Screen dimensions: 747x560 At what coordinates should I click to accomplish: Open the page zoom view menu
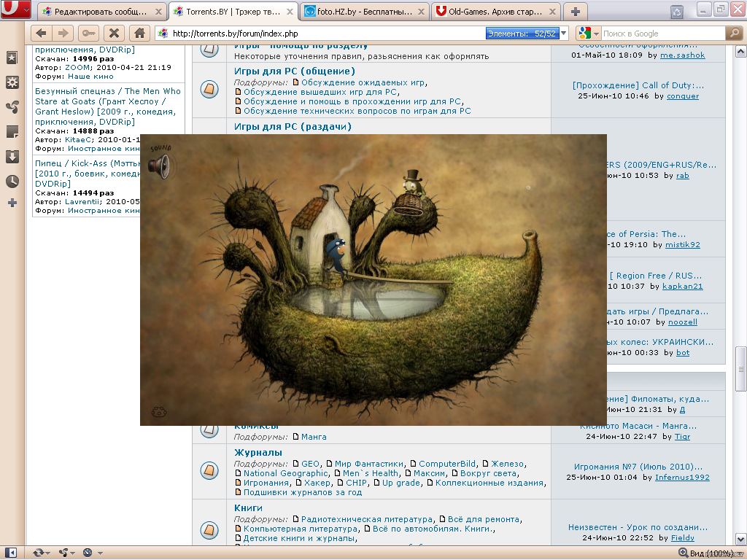coord(711,553)
